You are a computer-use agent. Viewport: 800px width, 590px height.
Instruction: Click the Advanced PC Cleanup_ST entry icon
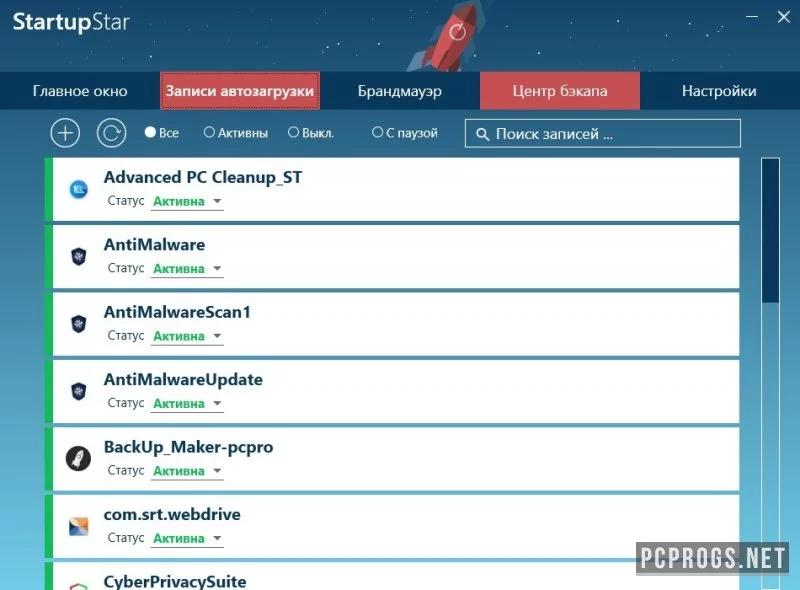tap(79, 189)
